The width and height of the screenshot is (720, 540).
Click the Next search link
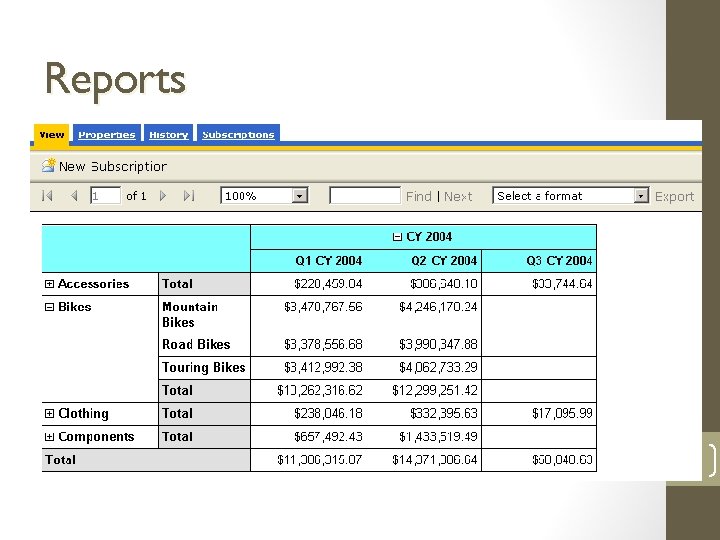pos(458,197)
